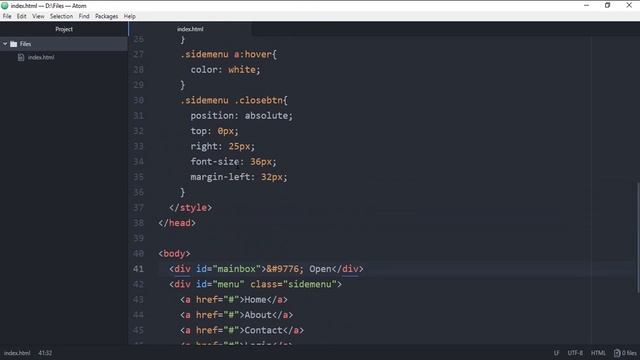Open go-to-line via cursor position 41:32
Screen dimensions: 640x360
click(x=45, y=353)
